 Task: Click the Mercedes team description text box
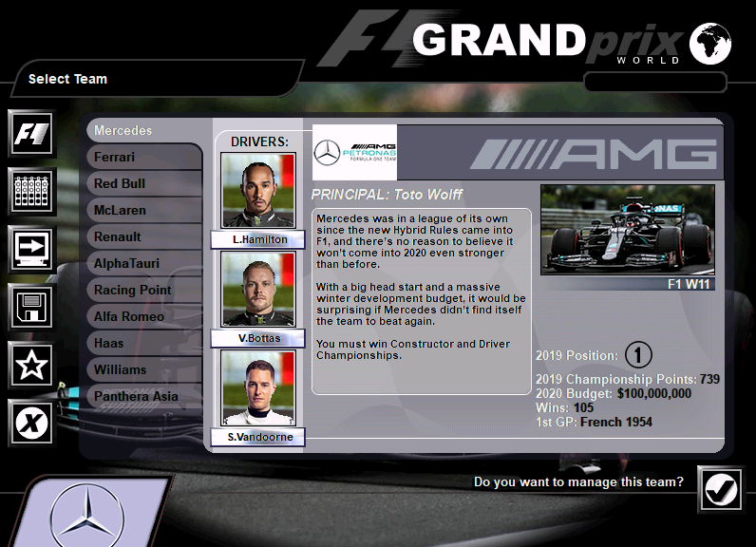pyautogui.click(x=422, y=302)
